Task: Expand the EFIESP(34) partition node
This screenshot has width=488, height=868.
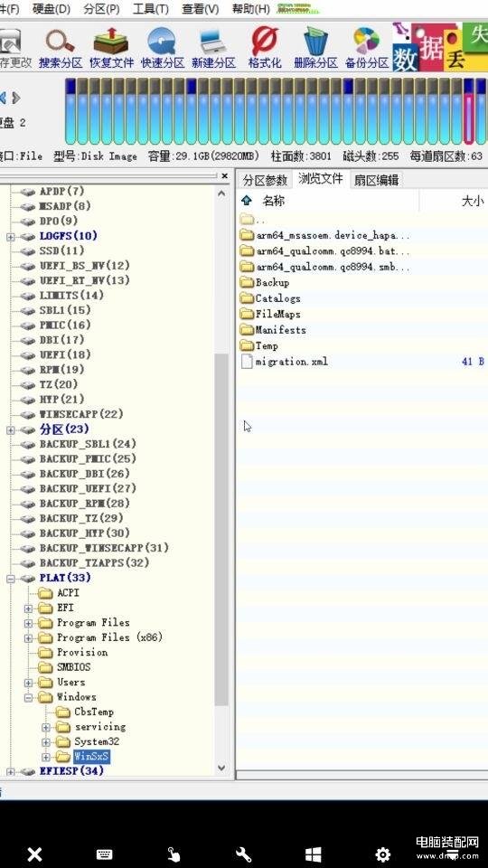Action: click(11, 771)
